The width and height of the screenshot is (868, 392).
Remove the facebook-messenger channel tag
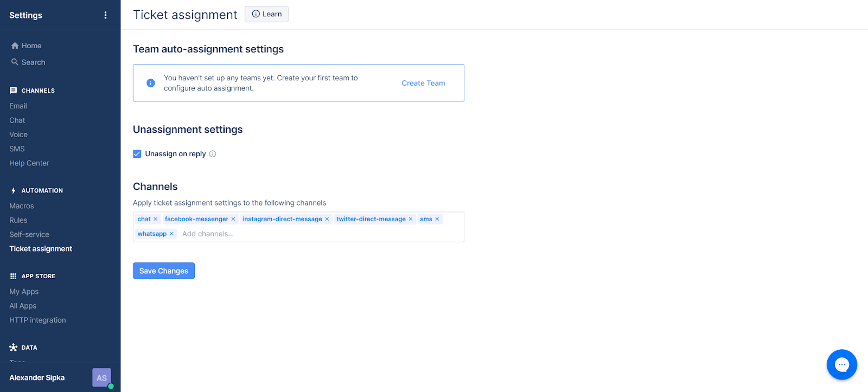[x=233, y=220]
